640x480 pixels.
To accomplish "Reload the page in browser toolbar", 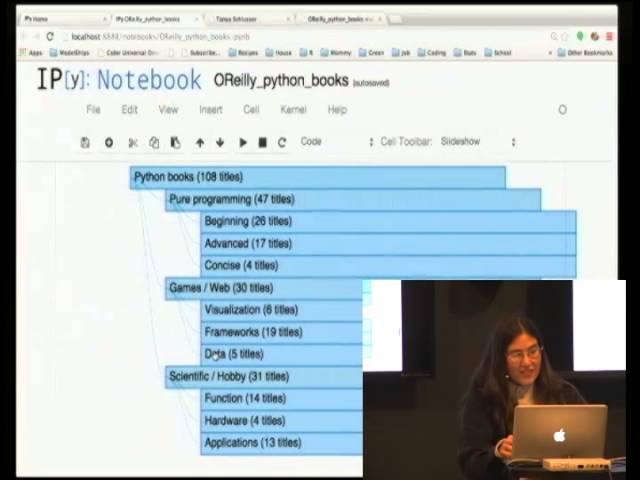I will pos(50,37).
